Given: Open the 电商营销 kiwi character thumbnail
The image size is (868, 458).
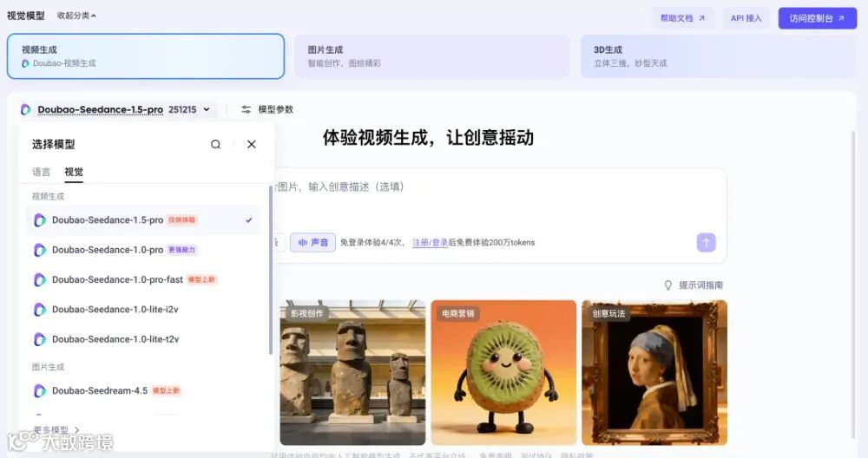Looking at the screenshot, I should coord(503,372).
